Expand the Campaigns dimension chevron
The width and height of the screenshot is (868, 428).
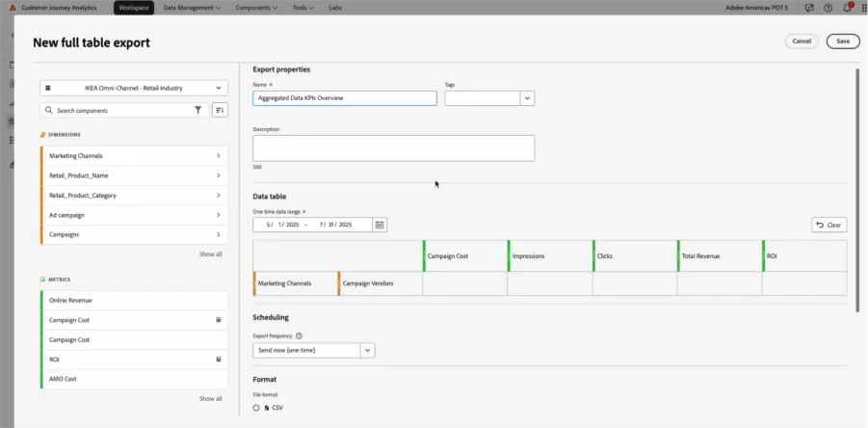pyautogui.click(x=219, y=235)
